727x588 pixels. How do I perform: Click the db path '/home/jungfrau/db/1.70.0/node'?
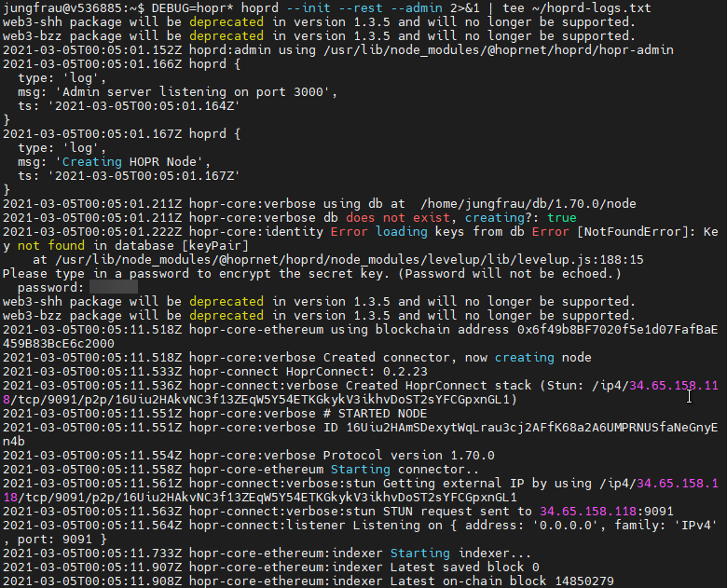tap(528, 203)
